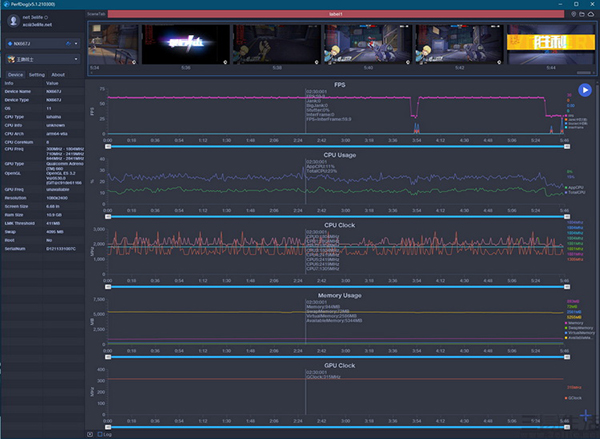This screenshot has width=600, height=439.
Task: Click the game app icon in selector
Action: point(10,59)
